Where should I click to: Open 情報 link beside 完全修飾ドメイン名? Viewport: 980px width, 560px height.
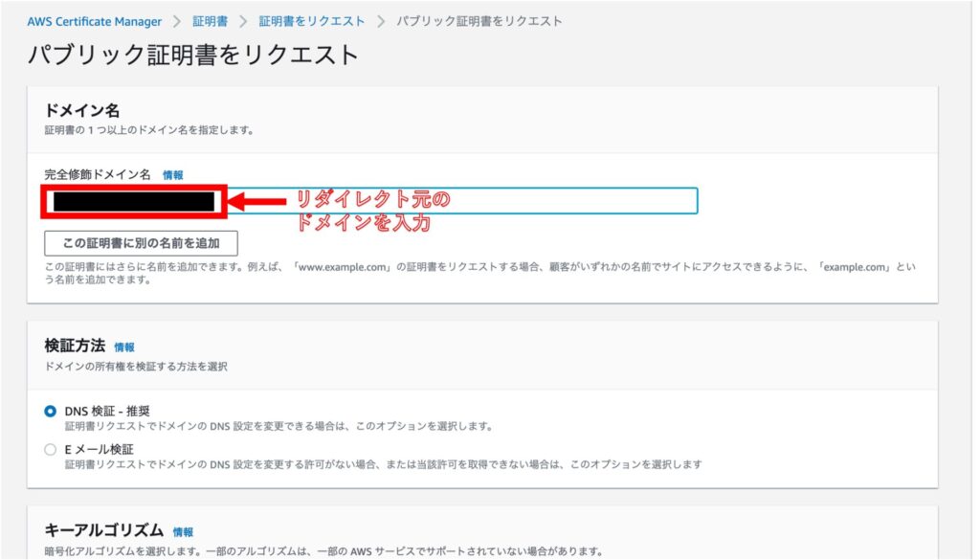[173, 175]
